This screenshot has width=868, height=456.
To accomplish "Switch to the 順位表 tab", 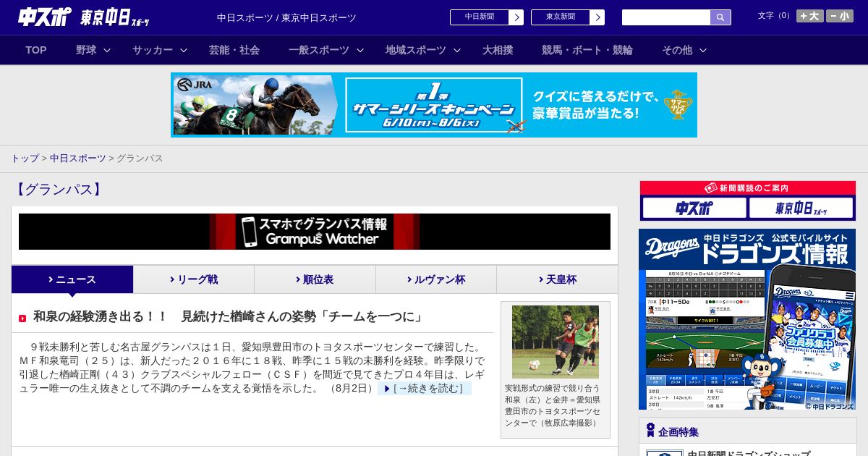I will [315, 279].
